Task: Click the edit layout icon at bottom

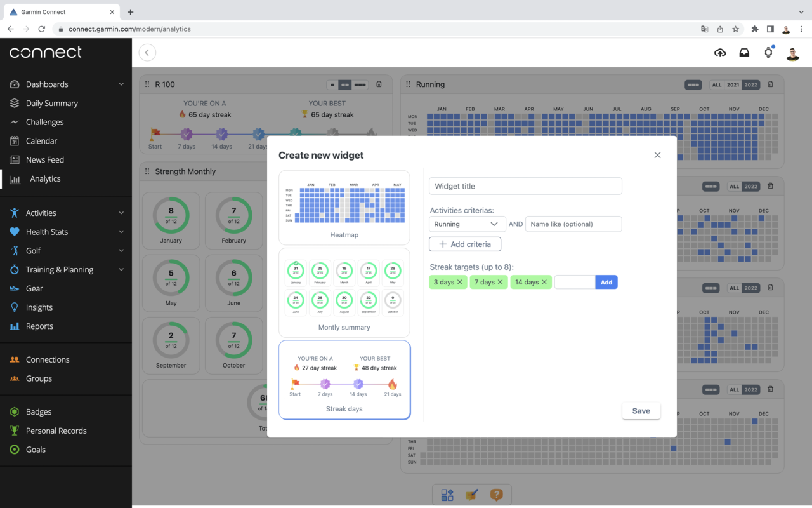Action: 471,495
